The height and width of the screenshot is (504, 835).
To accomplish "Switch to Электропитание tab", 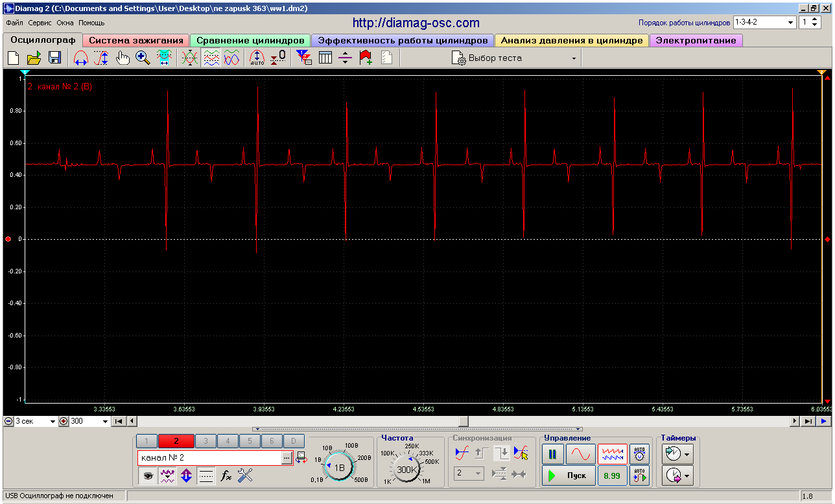I will tap(696, 40).
